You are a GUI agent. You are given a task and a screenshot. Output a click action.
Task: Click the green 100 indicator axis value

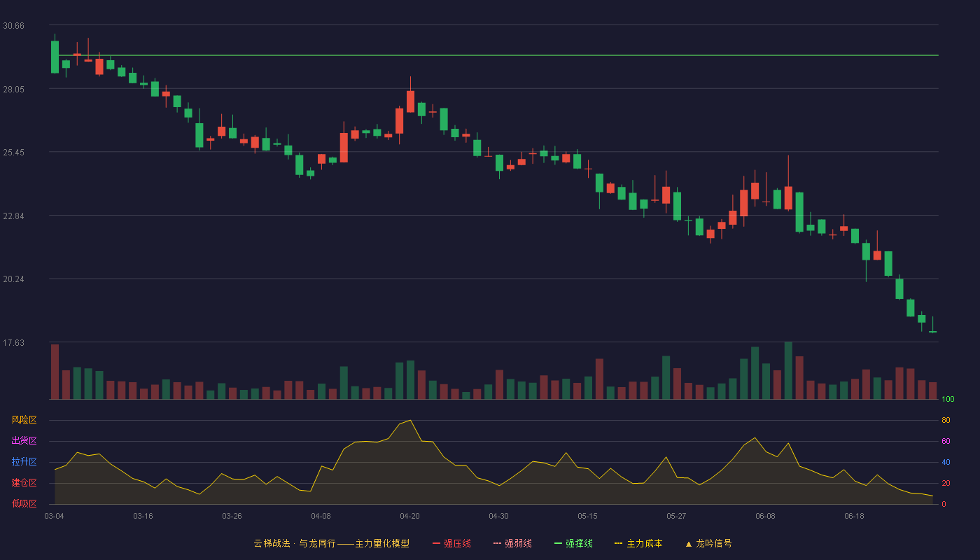pos(948,400)
